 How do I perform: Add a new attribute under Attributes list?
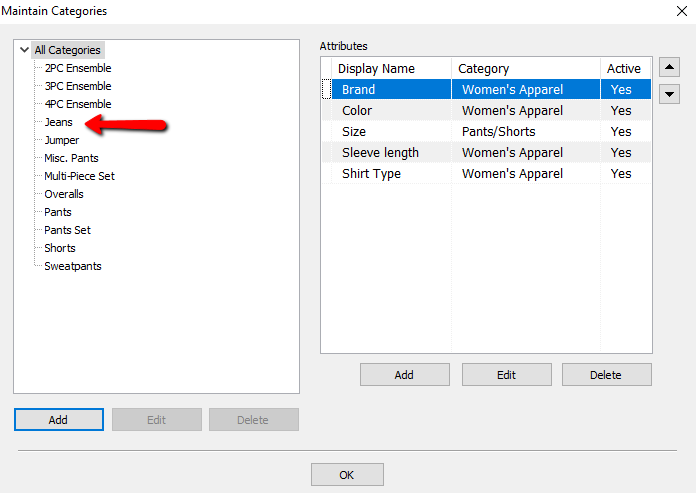click(x=404, y=375)
